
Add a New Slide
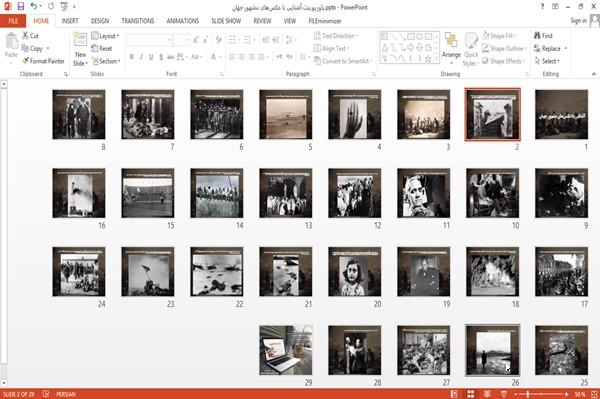point(80,50)
